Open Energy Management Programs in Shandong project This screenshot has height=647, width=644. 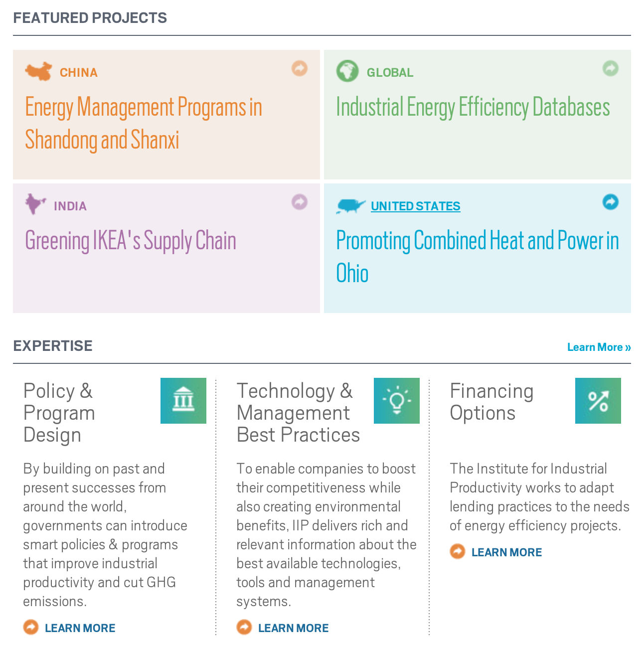(144, 124)
